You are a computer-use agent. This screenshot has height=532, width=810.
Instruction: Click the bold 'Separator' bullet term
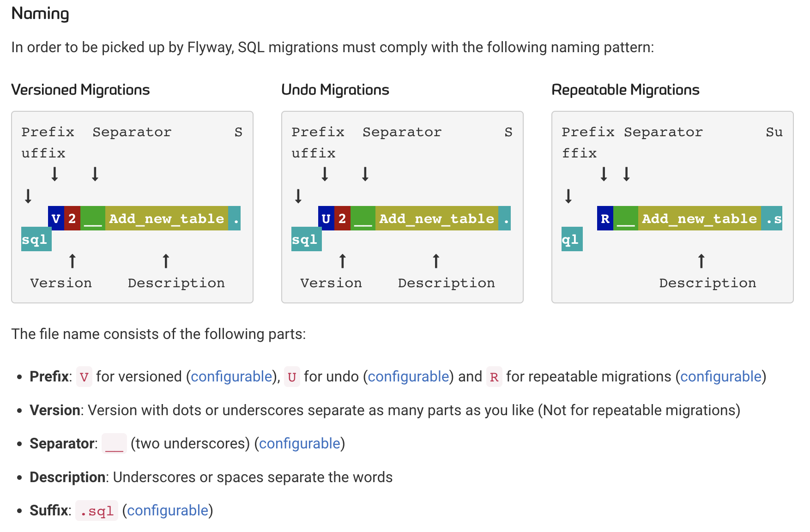(x=62, y=444)
